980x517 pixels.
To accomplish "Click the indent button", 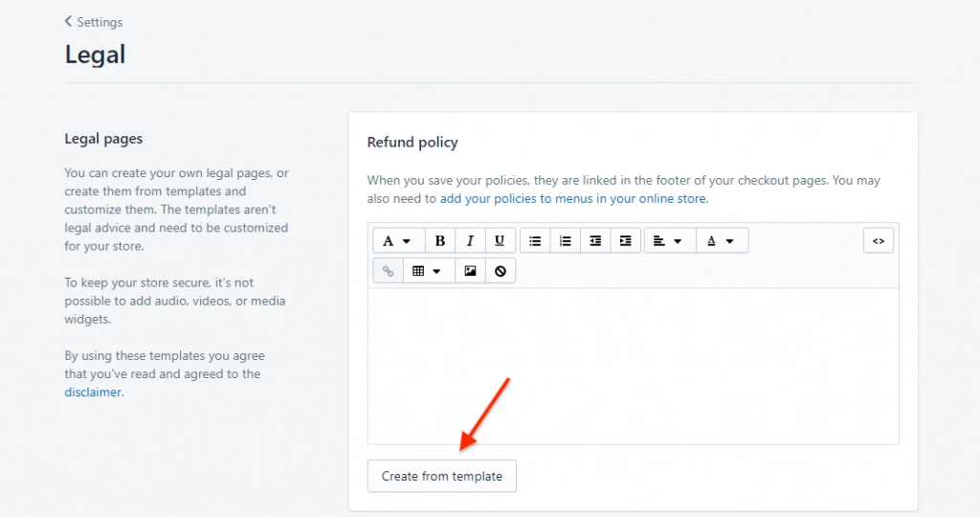I will point(626,240).
